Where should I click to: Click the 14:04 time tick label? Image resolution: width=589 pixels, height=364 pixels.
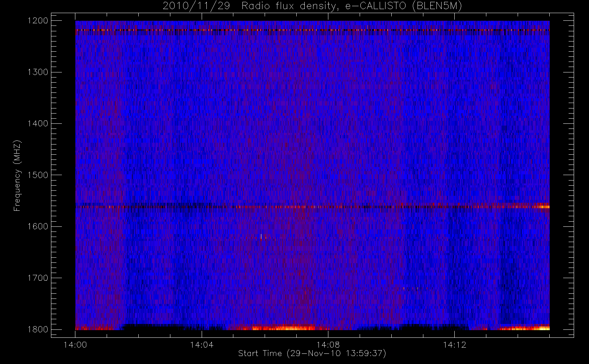tap(202, 345)
